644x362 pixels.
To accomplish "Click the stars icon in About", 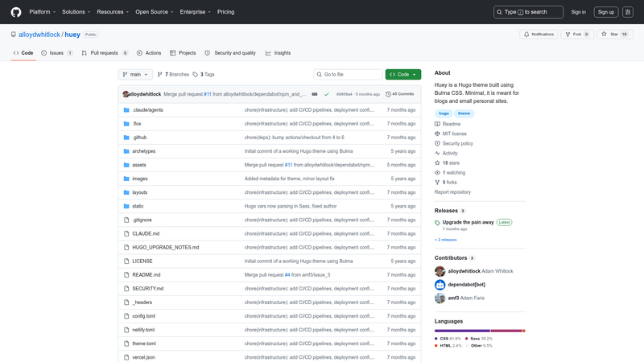I will tap(437, 163).
